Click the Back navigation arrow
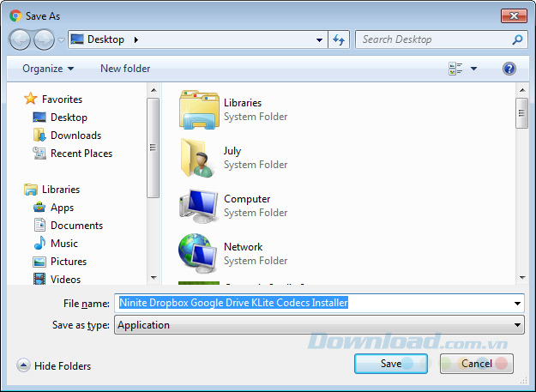 click(x=20, y=39)
